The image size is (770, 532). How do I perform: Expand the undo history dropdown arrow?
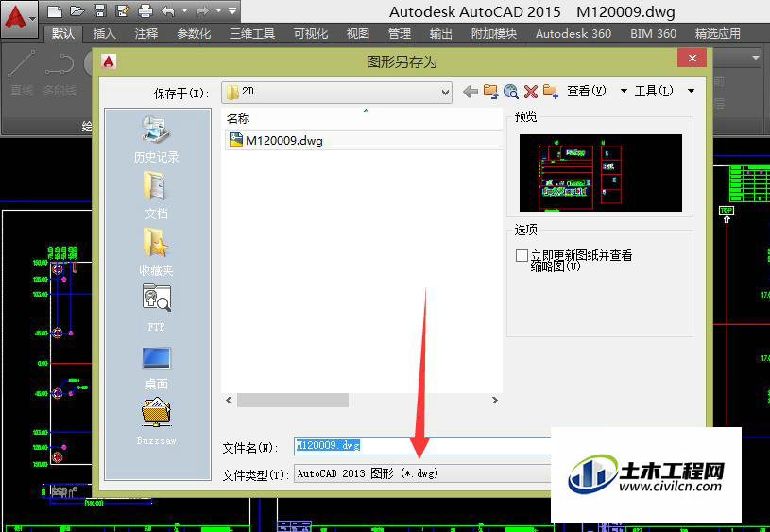tap(184, 10)
